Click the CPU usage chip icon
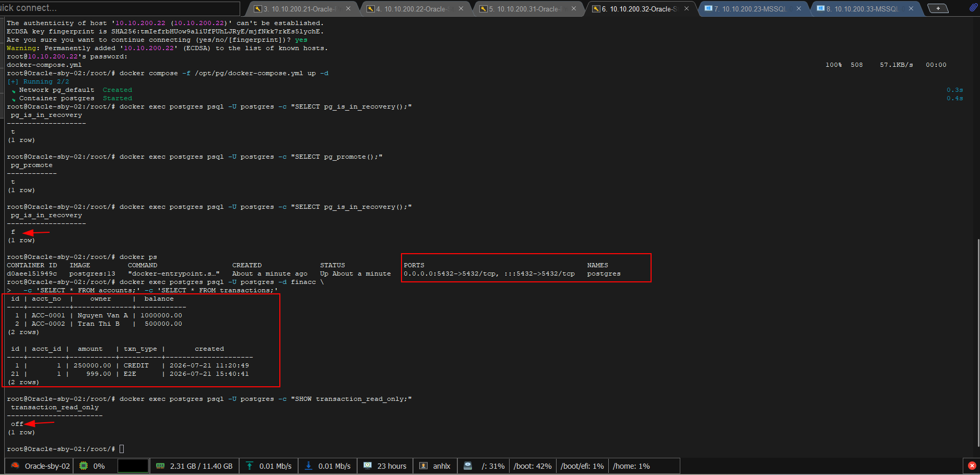The width and height of the screenshot is (980, 475). pyautogui.click(x=84, y=466)
